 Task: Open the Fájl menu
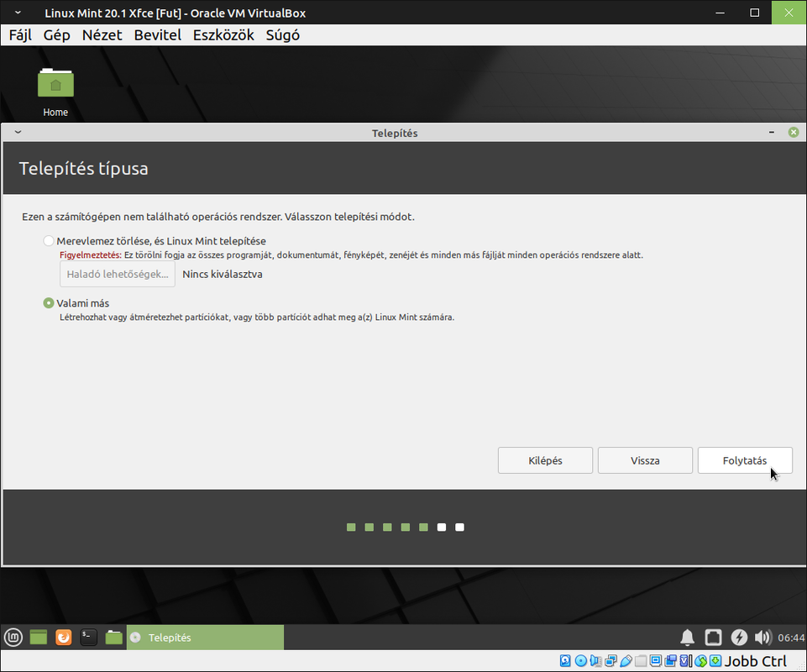click(x=20, y=35)
